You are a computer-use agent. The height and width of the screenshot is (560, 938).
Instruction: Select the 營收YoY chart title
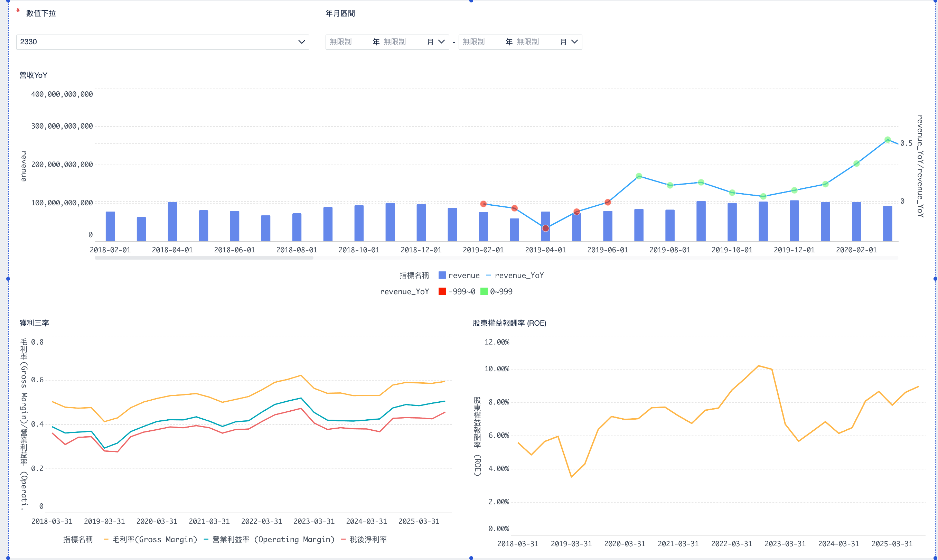(x=33, y=75)
